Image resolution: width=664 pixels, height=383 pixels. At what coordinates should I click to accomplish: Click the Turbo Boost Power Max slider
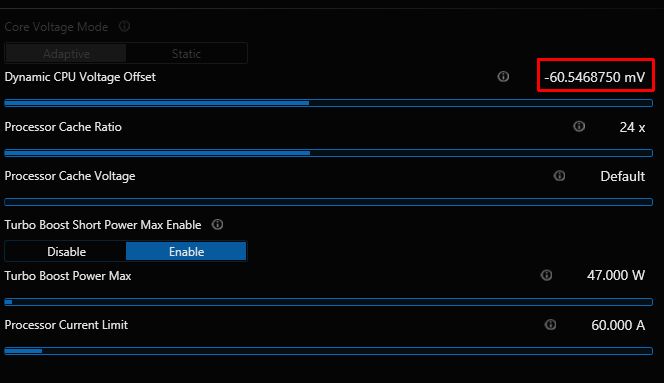coord(329,302)
